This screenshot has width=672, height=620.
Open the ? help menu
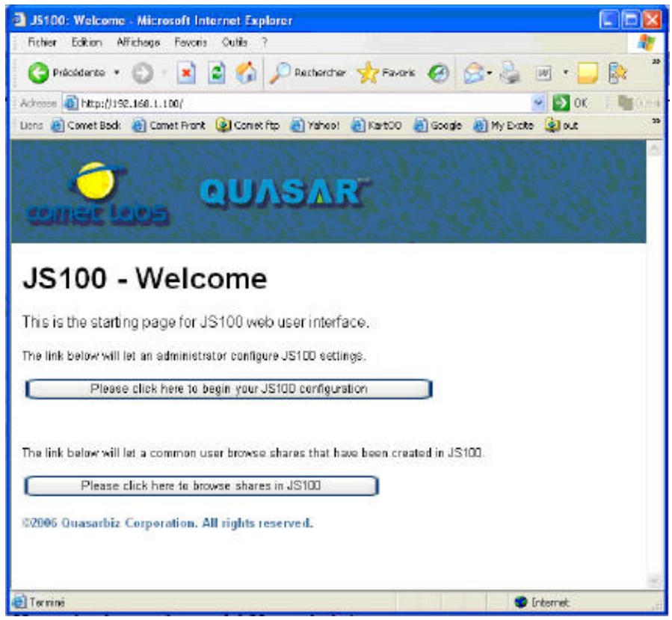(265, 43)
